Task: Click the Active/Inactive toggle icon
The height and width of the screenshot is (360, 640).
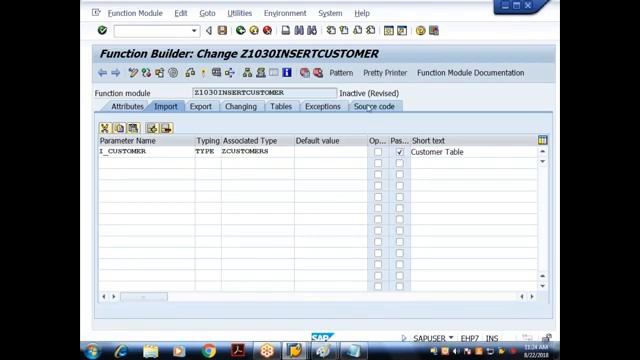Action: (146, 73)
